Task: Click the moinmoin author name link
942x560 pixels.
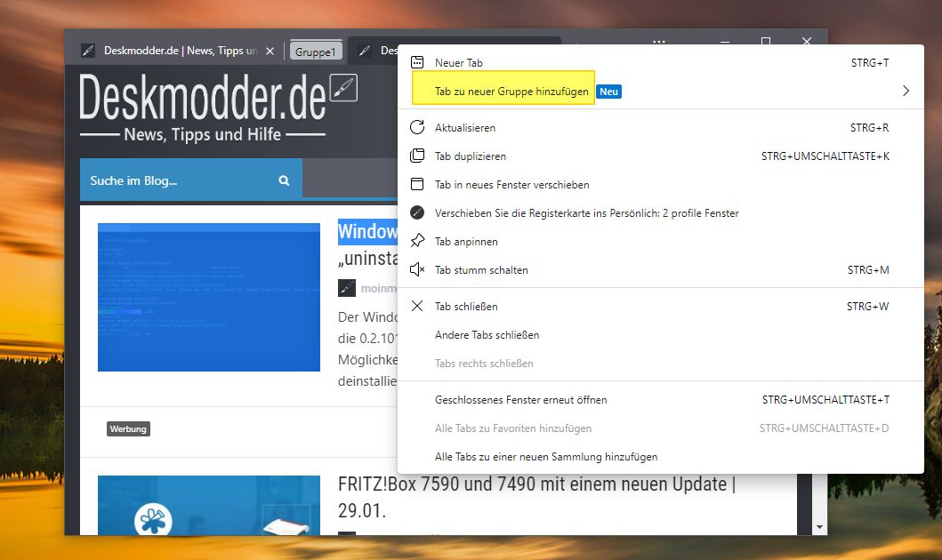Action: point(378,289)
